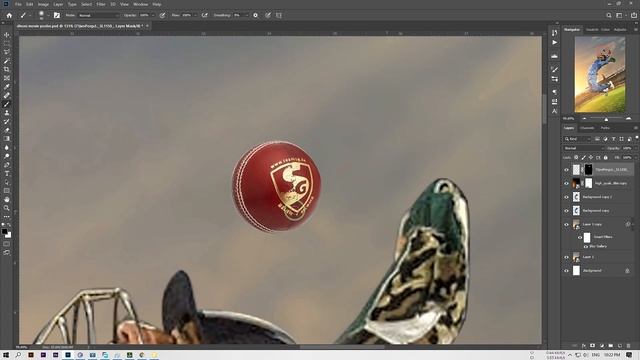Viewport: 640px width, 360px height.
Task: Select the Gradient tool
Action: [x=7, y=139]
